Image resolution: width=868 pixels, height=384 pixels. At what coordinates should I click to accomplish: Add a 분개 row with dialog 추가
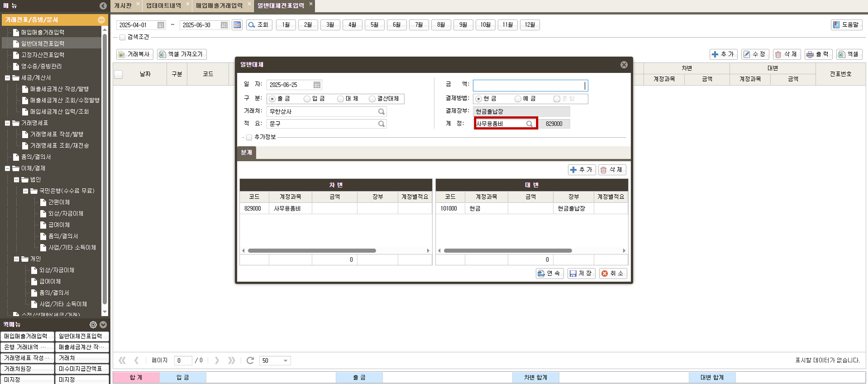coord(582,170)
